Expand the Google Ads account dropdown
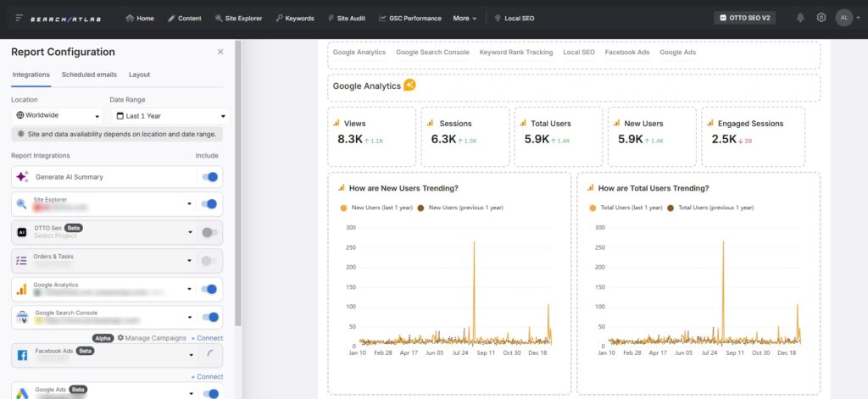The image size is (868, 399). [192, 393]
